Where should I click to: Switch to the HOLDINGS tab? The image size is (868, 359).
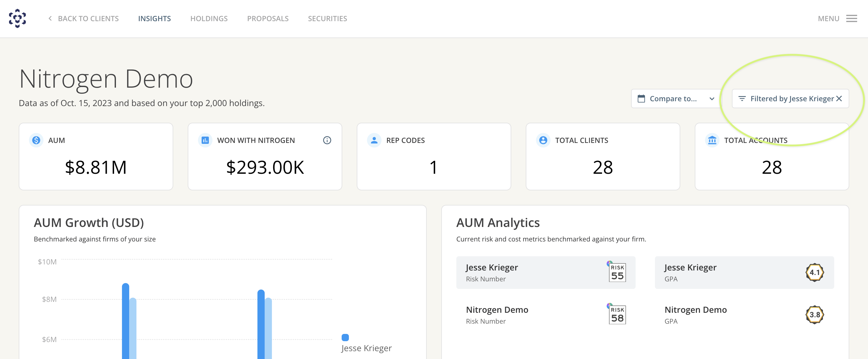209,18
